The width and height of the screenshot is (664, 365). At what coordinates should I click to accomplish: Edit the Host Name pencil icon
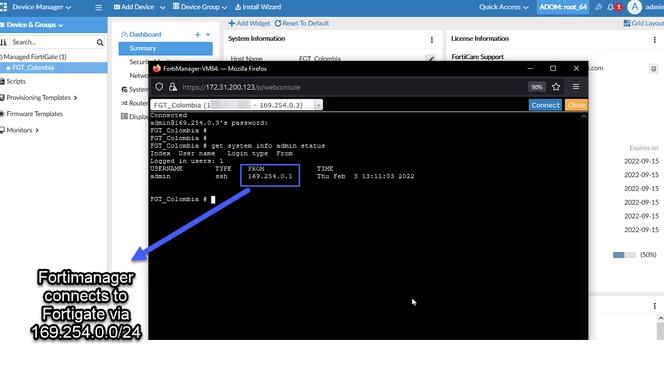(430, 58)
